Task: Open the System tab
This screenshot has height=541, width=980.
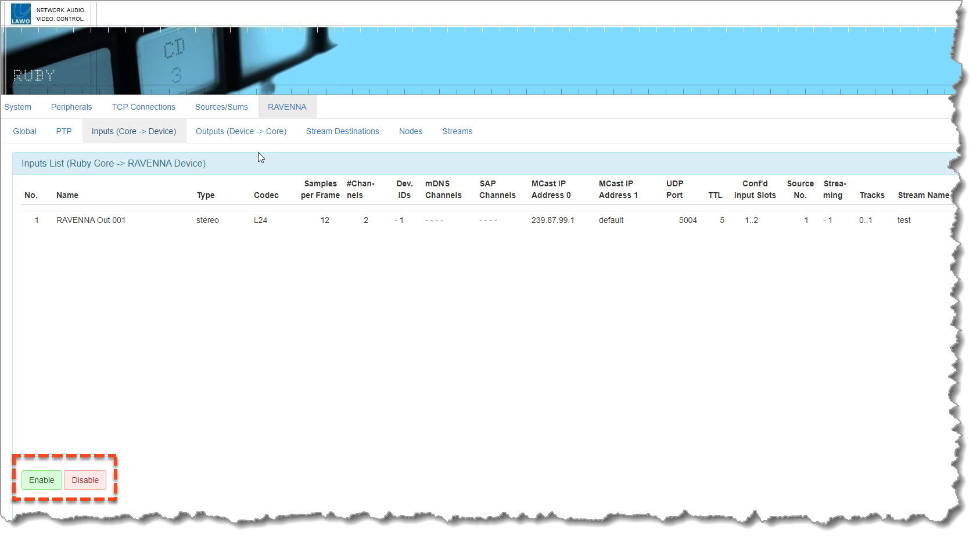Action: click(18, 107)
